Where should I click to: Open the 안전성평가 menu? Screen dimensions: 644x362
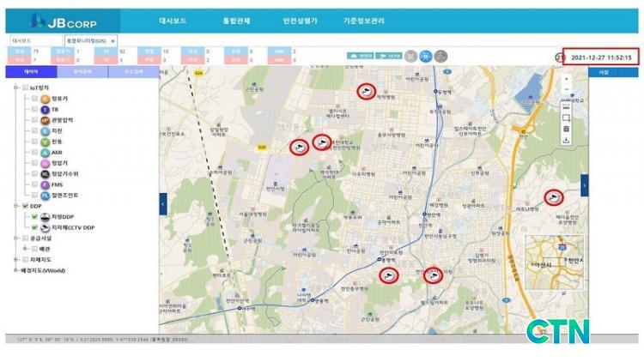pyautogui.click(x=301, y=20)
